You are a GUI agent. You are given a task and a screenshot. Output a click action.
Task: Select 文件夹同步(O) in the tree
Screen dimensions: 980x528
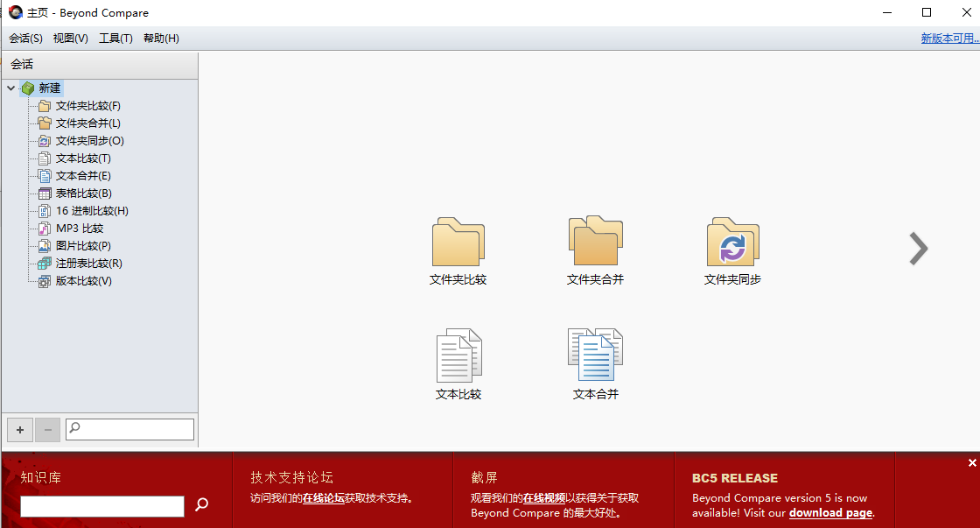(90, 141)
